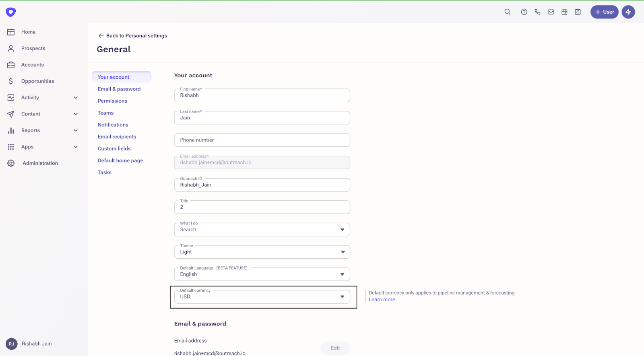Click the Edit email address button
Screen dimensions: 644x356
[x=335, y=348]
